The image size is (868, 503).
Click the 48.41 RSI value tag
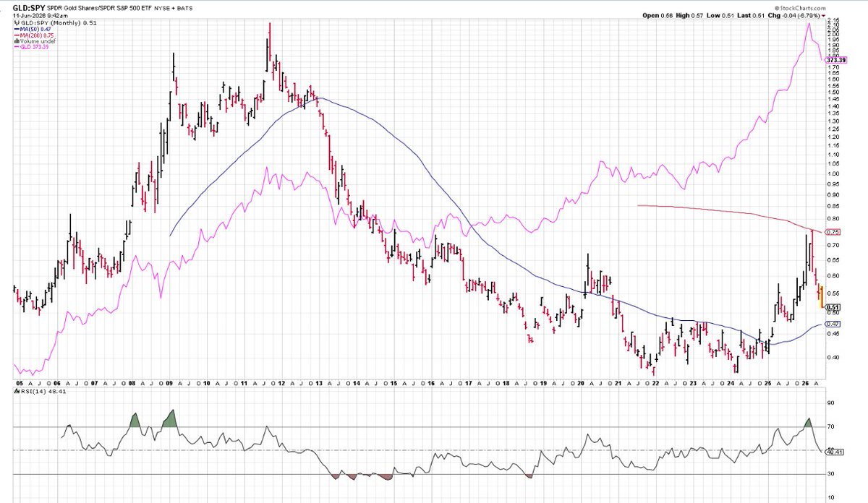click(833, 453)
